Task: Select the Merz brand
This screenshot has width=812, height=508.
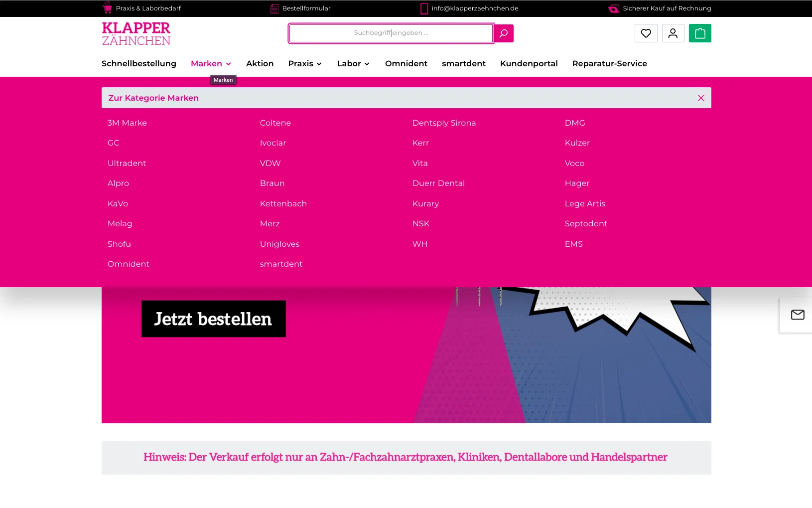Action: 270,223
